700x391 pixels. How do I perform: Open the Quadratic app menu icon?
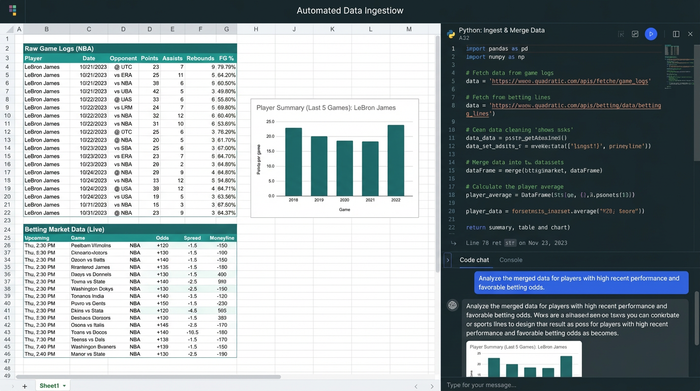point(12,10)
